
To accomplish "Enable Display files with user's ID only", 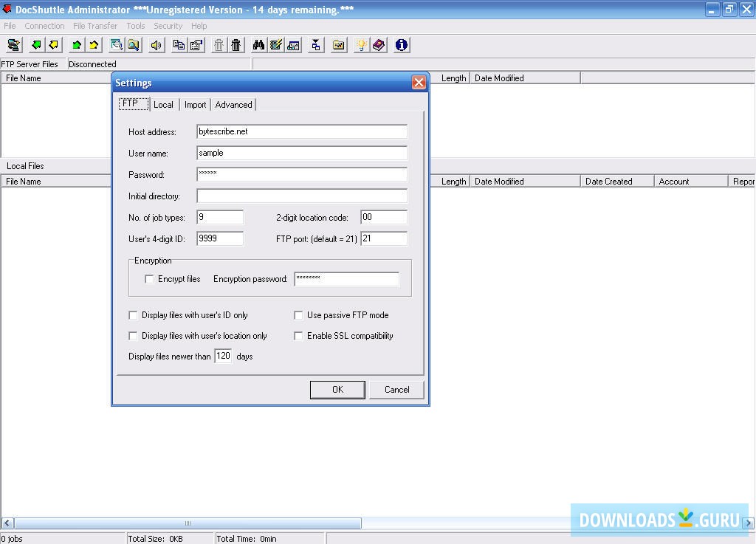I will point(133,315).
